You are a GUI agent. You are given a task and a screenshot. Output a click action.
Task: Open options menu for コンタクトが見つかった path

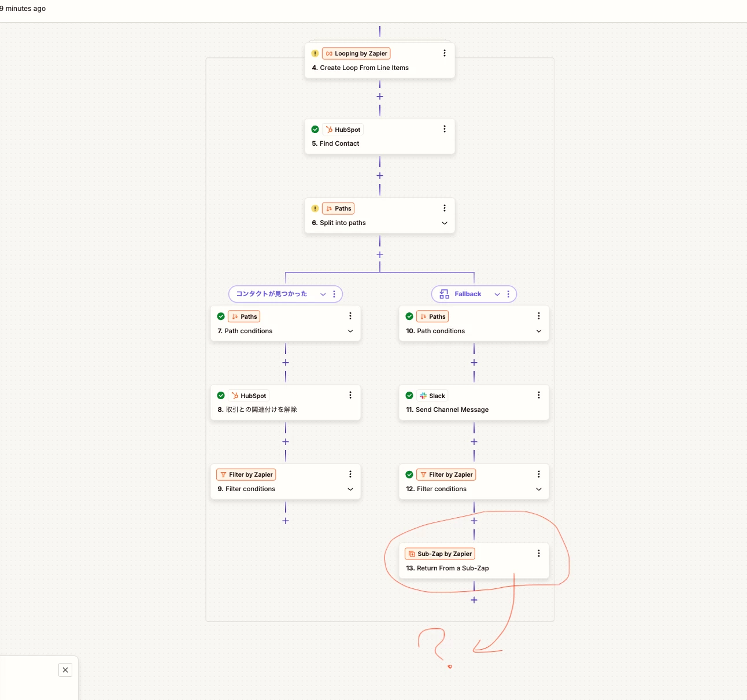tap(334, 294)
